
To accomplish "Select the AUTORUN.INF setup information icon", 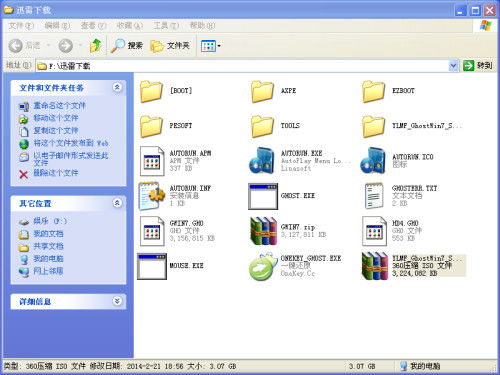I will point(152,196).
